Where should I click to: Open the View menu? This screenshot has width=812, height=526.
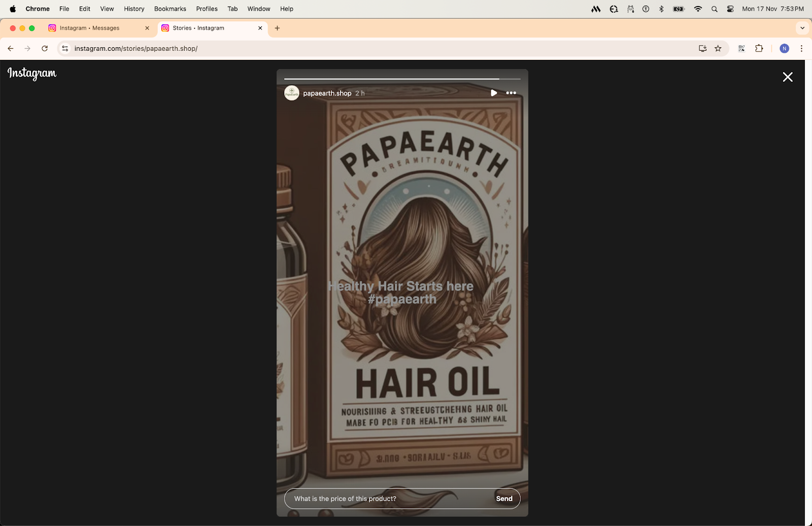pyautogui.click(x=107, y=9)
